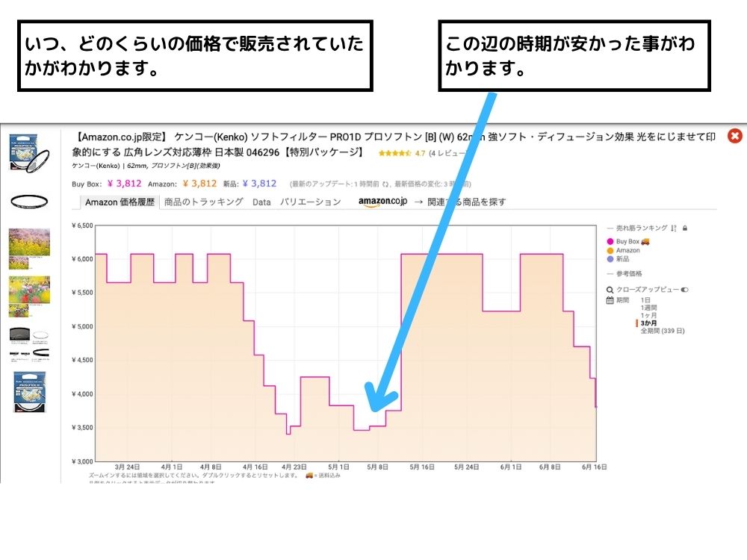The width and height of the screenshot is (747, 560).
Task: Click the 6月 16日 date label
Action: 594,467
